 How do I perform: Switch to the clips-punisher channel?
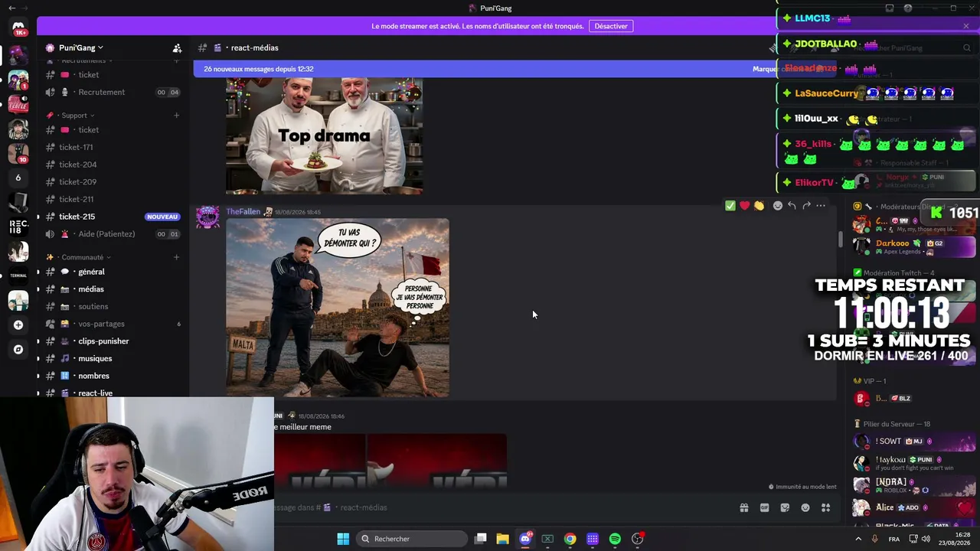coord(113,341)
